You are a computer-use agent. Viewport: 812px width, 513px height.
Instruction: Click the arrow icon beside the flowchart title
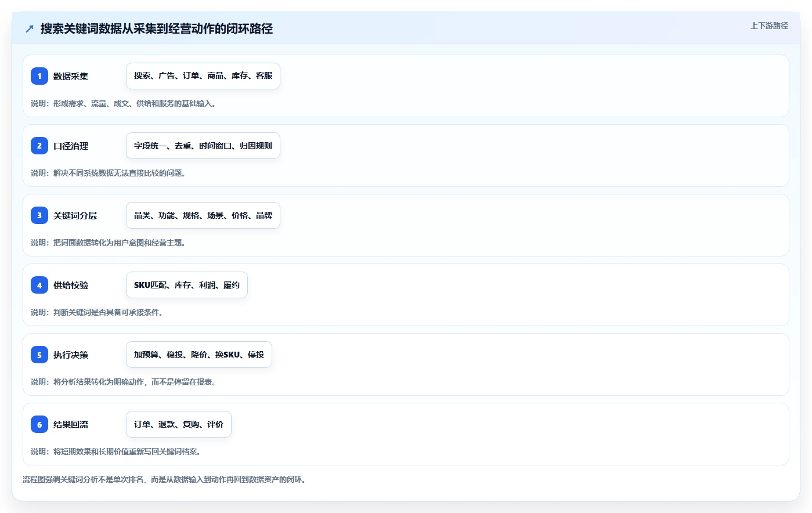[x=30, y=28]
